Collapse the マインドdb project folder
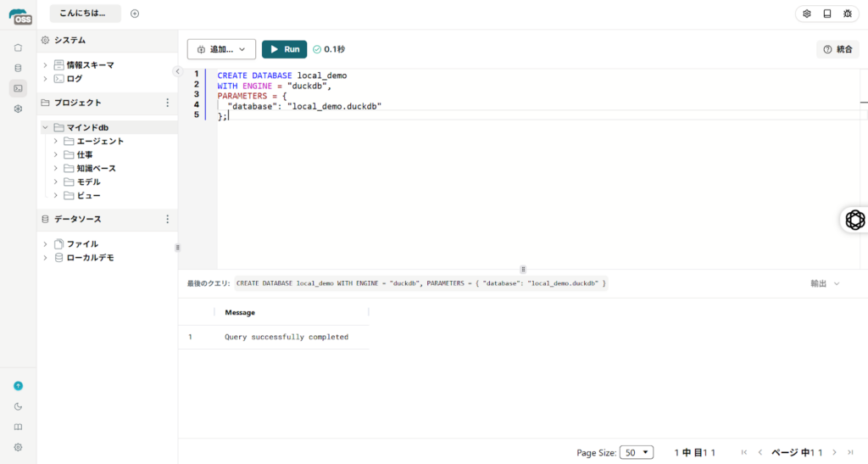Viewport: 868px width, 464px height. point(45,127)
